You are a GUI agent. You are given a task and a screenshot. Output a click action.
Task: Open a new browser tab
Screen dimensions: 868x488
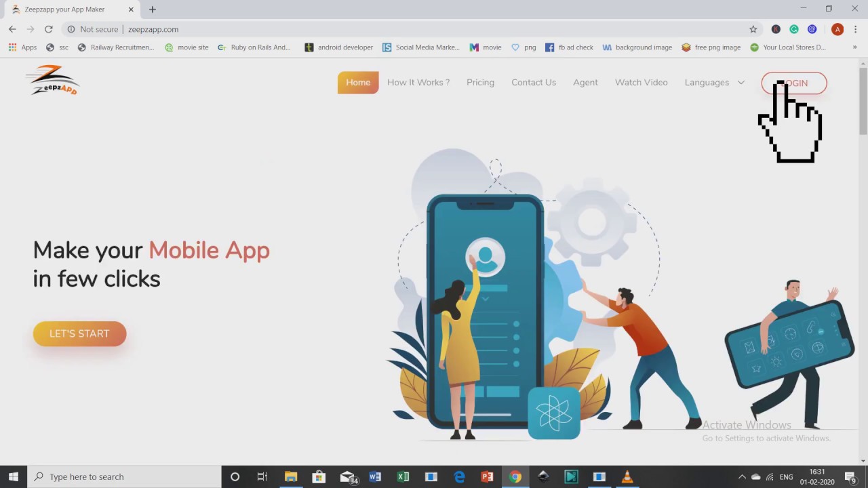click(152, 9)
